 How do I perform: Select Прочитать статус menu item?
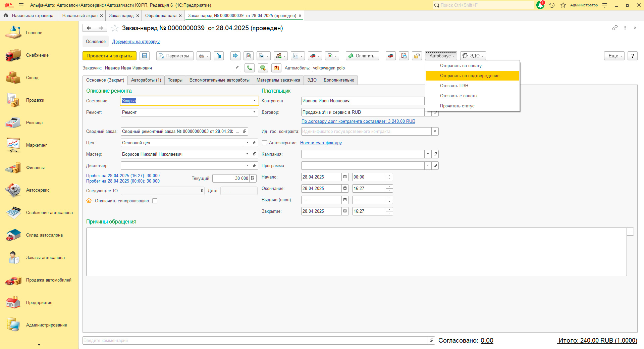(472, 106)
